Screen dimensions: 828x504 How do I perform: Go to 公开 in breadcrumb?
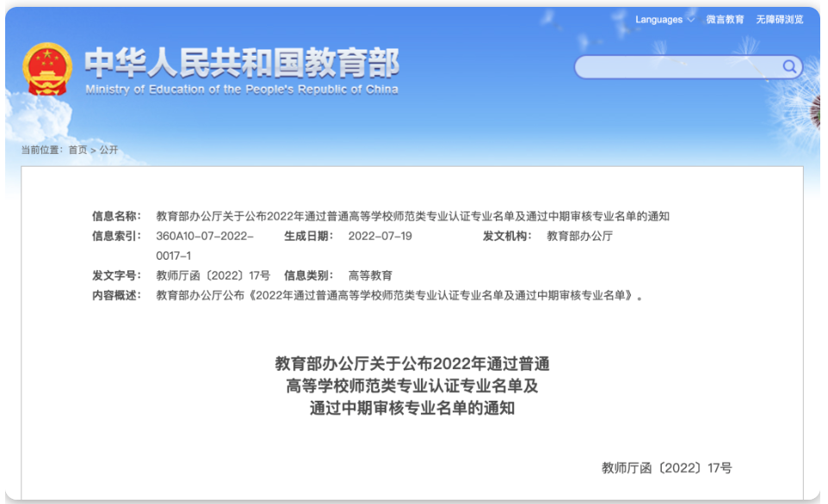[x=108, y=150]
